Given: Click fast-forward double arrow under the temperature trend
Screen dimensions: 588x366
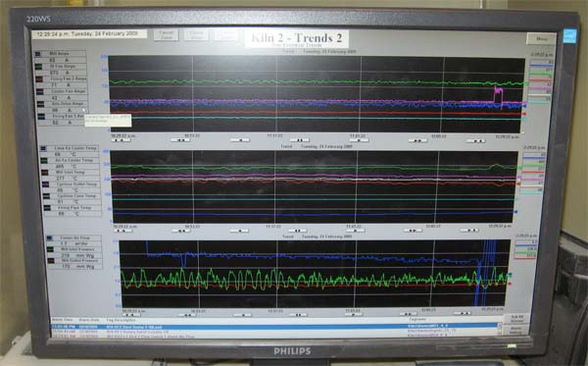Looking at the screenshot, I should coord(413,231).
